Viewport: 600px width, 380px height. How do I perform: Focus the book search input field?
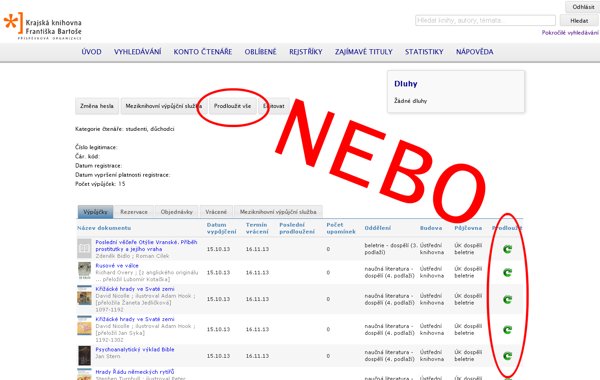(485, 20)
